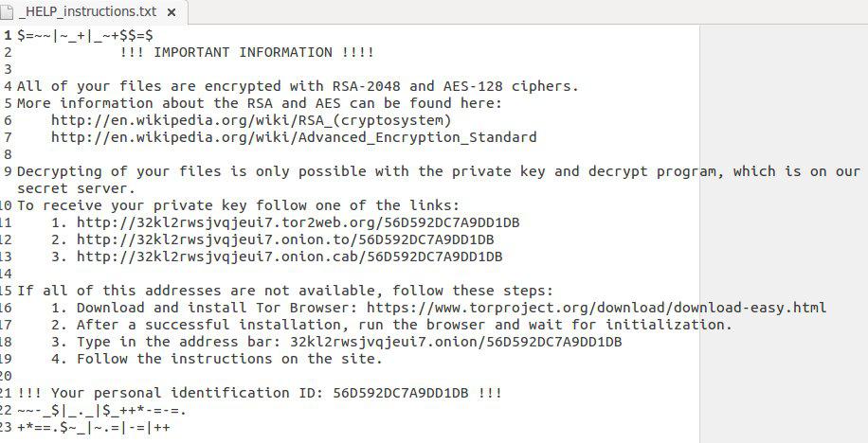Screen dimensions: 868x443
Task: Click the first symbol line at top
Action: pos(86,35)
